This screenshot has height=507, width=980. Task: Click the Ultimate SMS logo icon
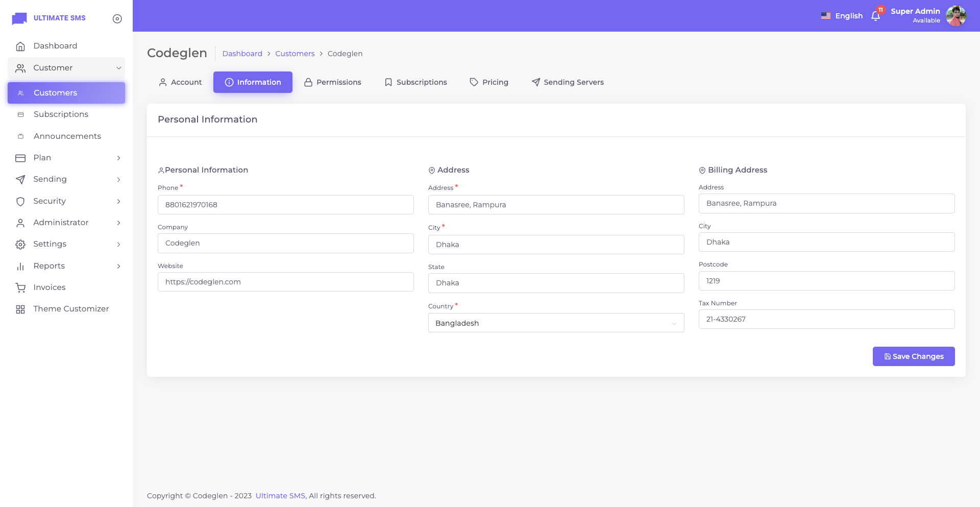pos(19,18)
